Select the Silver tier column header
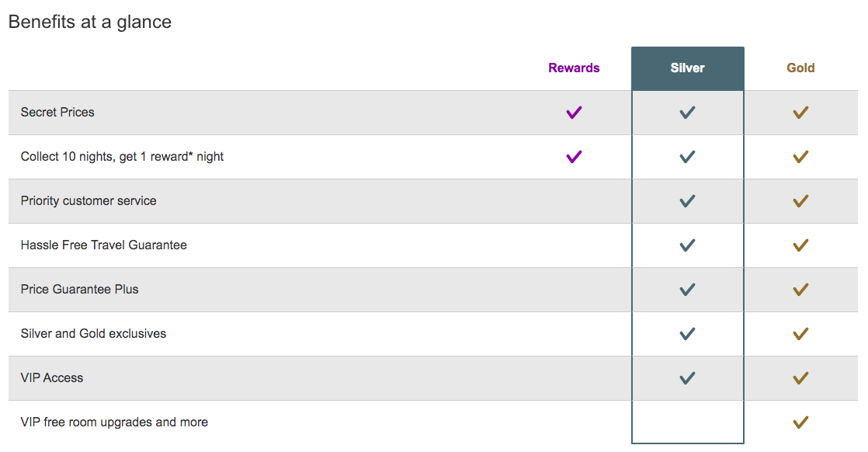This screenshot has width=868, height=452. 687,68
